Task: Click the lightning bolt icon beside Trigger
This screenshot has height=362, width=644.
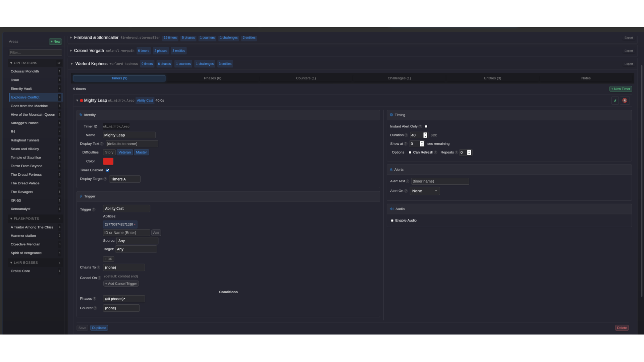Action: 81,196
